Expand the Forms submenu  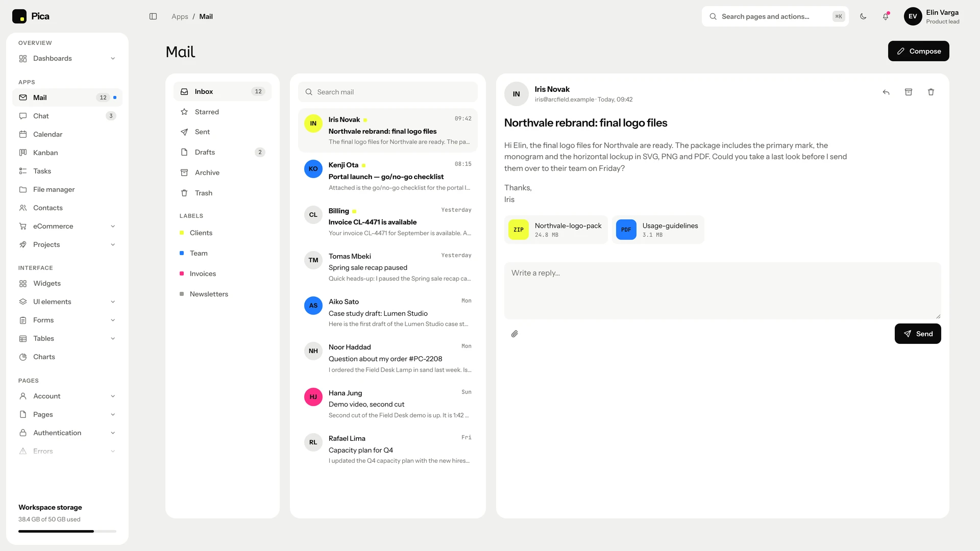pyautogui.click(x=67, y=320)
